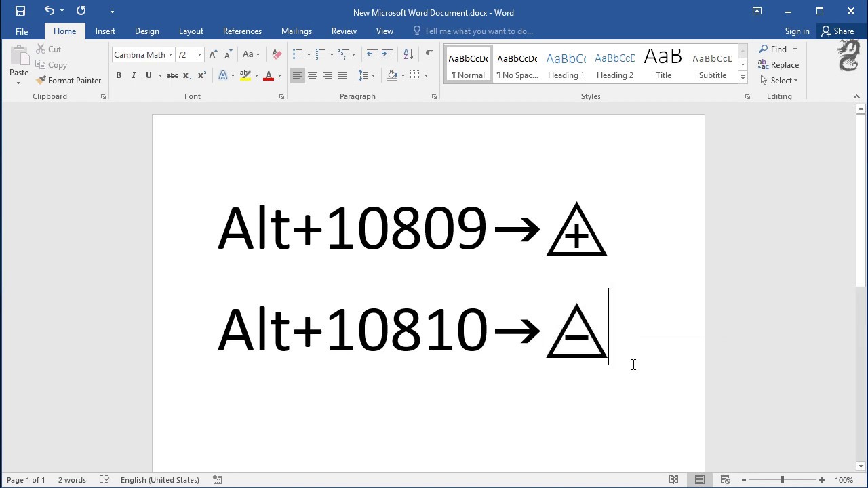The height and width of the screenshot is (488, 868).
Task: Open the Select dropdown in Editing
Action: click(779, 80)
